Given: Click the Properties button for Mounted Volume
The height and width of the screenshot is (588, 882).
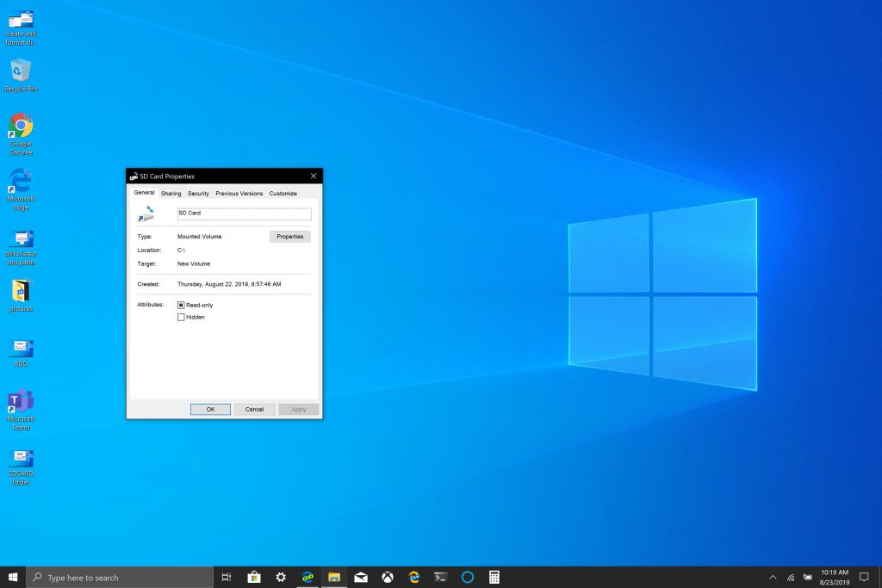Looking at the screenshot, I should click(x=289, y=236).
